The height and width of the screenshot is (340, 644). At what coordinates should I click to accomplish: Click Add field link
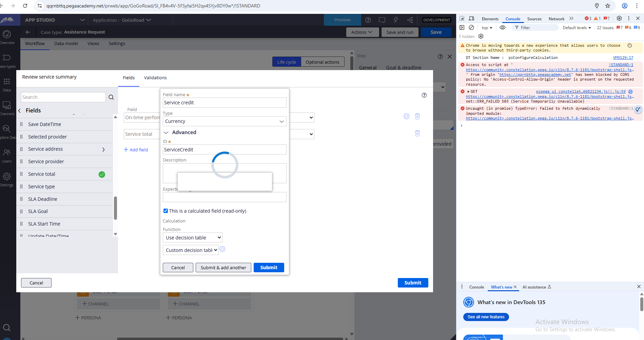point(136,150)
